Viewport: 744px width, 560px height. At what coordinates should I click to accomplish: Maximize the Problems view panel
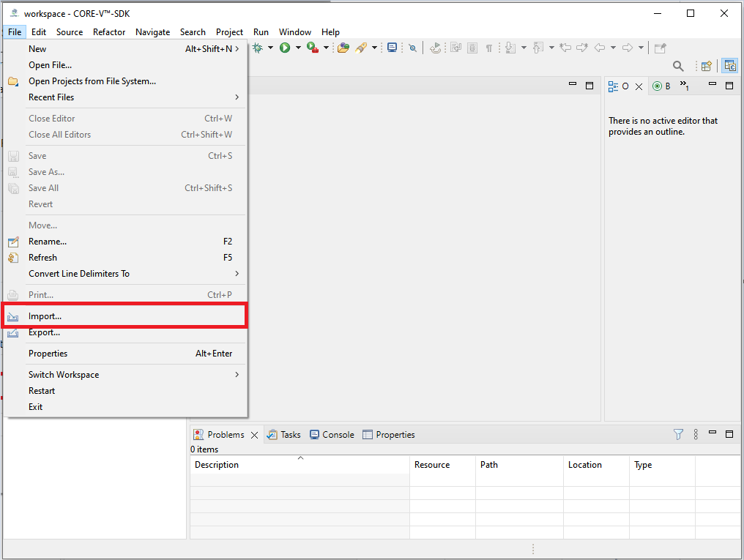pyautogui.click(x=729, y=434)
